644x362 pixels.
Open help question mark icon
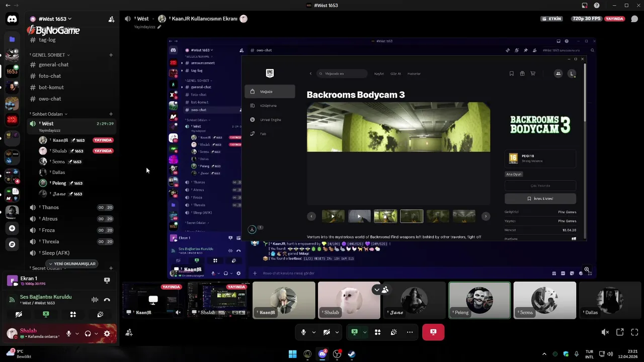pos(597,6)
